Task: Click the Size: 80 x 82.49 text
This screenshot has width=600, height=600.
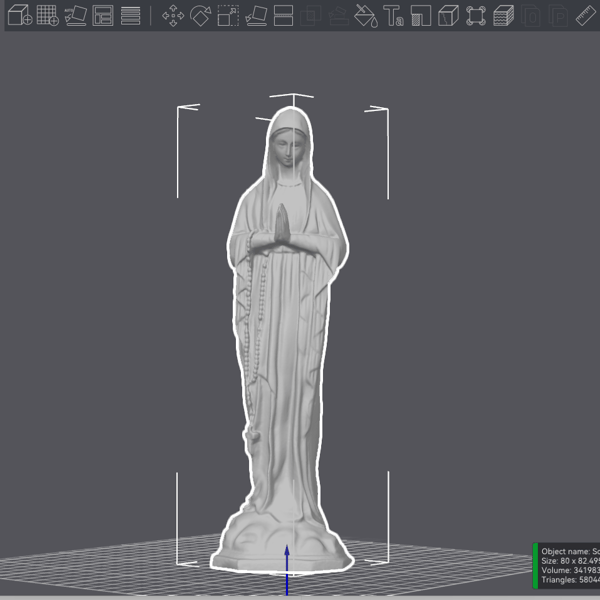Action: click(570, 561)
